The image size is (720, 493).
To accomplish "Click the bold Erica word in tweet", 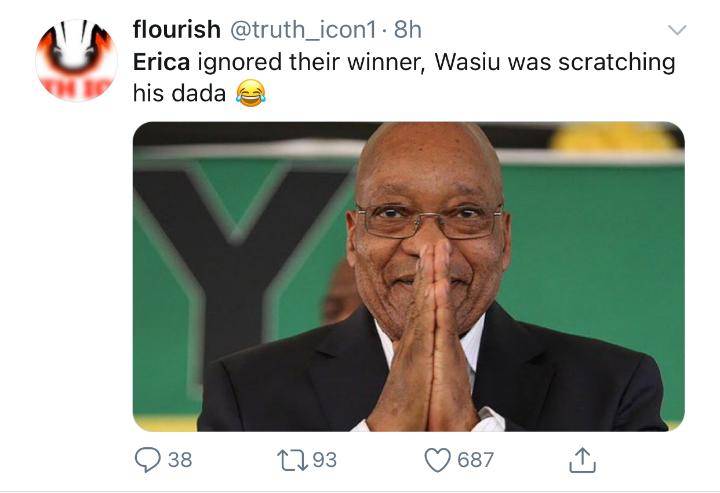I will point(161,62).
